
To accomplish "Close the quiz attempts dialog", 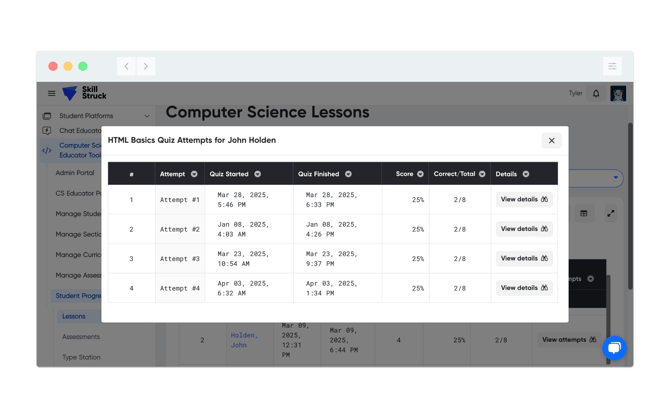I will [x=551, y=141].
